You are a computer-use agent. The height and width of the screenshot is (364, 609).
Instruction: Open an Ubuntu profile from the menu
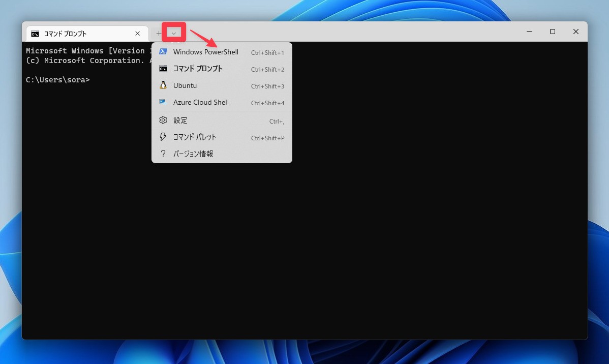[x=222, y=85]
